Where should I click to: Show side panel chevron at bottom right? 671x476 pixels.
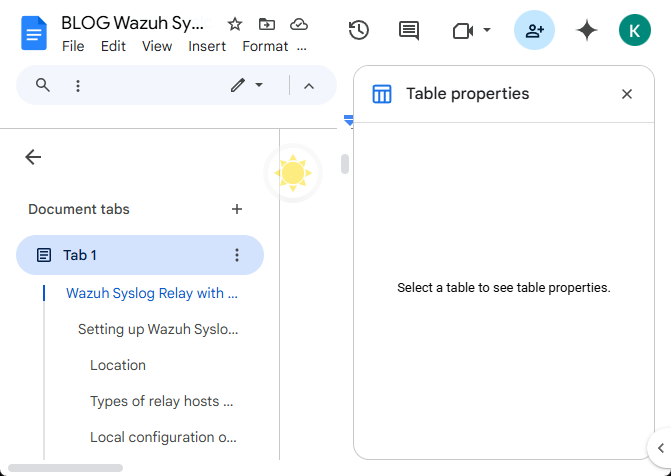tap(660, 448)
